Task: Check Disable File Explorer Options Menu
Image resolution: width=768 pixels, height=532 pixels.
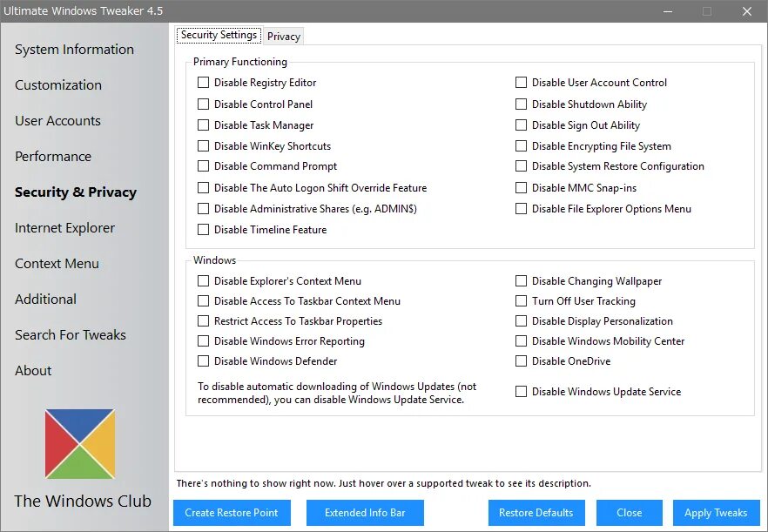Action: 521,209
